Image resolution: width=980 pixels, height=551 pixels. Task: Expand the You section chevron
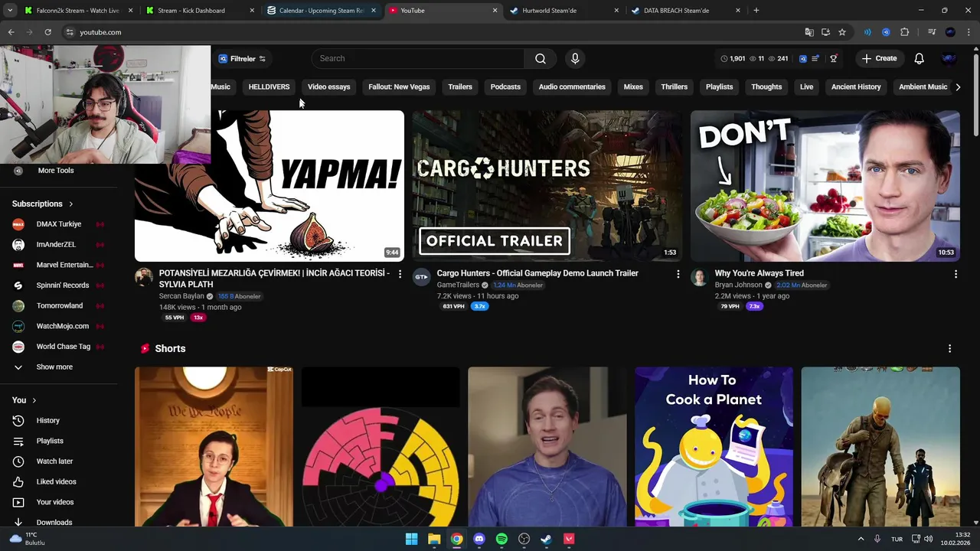pos(34,400)
